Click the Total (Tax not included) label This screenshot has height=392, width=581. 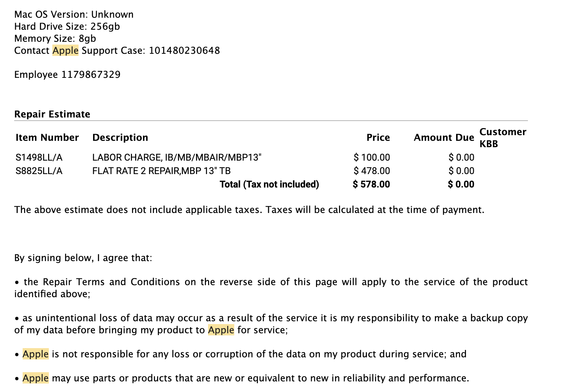(x=269, y=184)
